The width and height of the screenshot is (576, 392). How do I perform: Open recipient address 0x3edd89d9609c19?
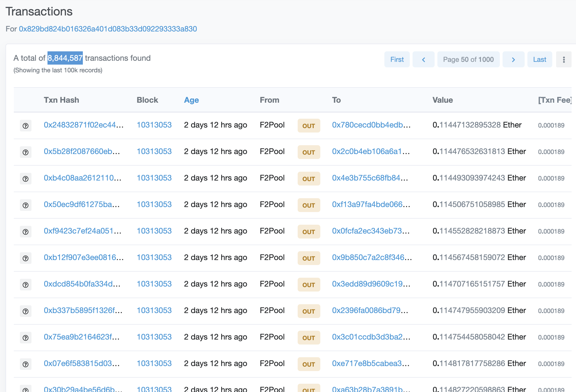371,284
